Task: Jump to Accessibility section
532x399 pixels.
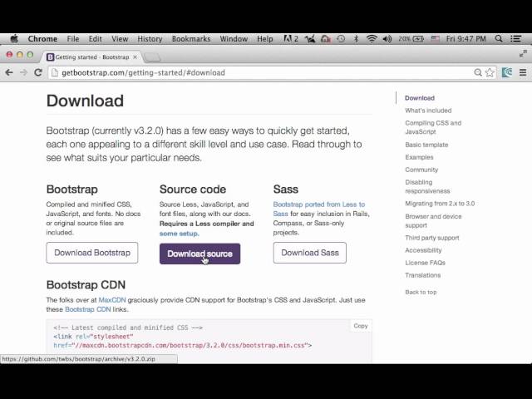Action: click(423, 250)
